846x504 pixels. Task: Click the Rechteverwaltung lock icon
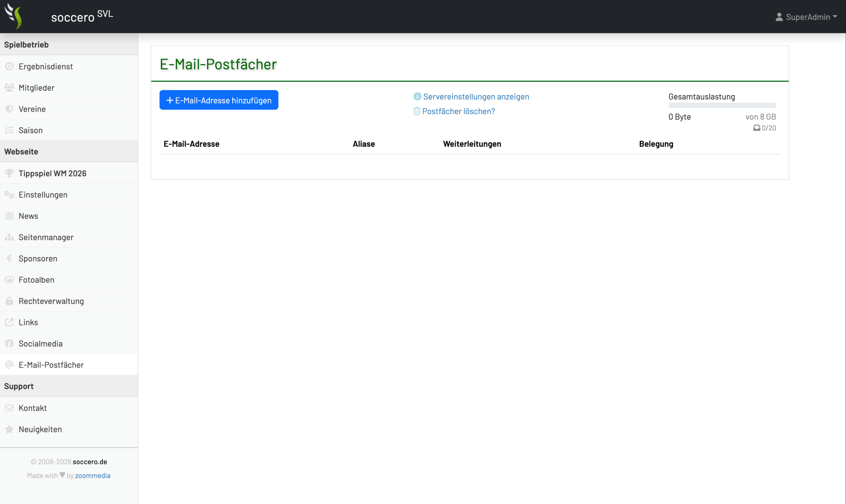tap(9, 301)
